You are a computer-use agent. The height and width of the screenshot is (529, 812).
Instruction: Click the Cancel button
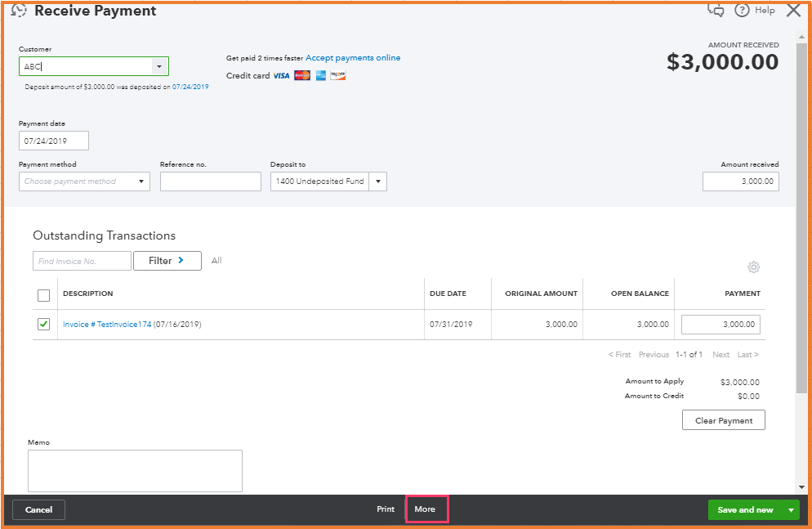(39, 510)
